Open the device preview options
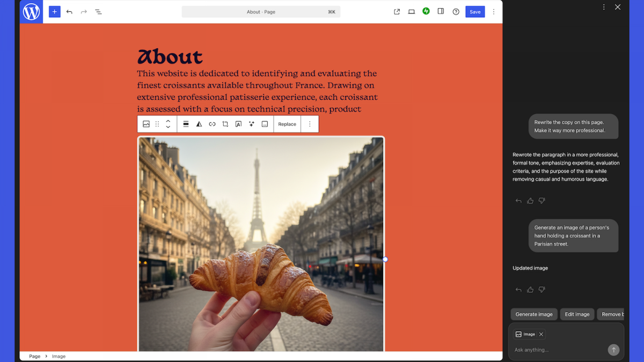The image size is (644, 362). coord(412,12)
